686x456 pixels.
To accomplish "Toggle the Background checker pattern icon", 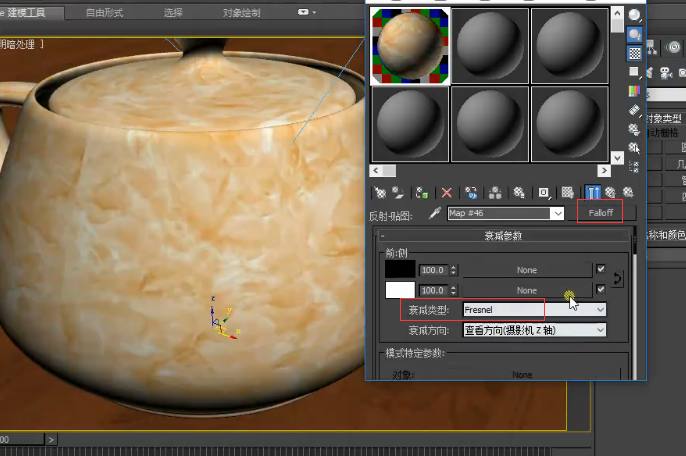I will 634,53.
